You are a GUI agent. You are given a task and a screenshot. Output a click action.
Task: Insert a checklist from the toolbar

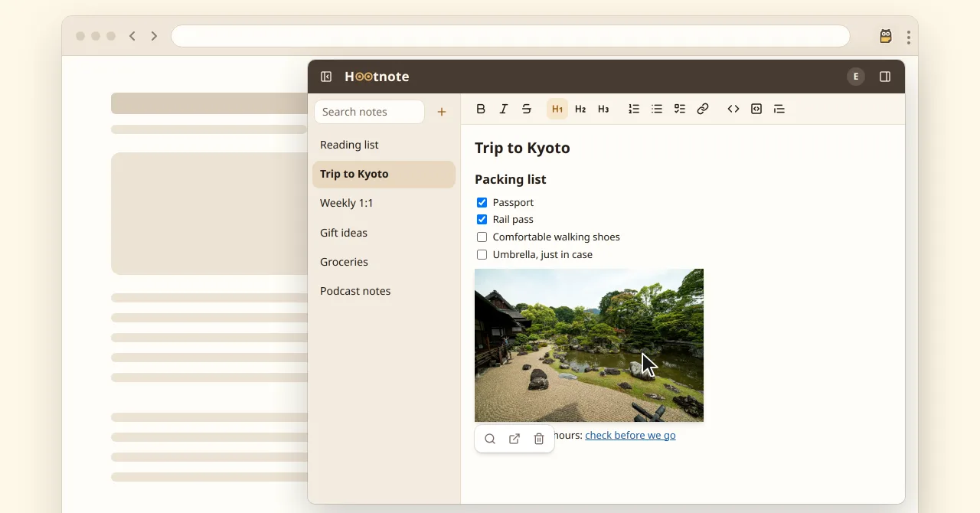680,109
